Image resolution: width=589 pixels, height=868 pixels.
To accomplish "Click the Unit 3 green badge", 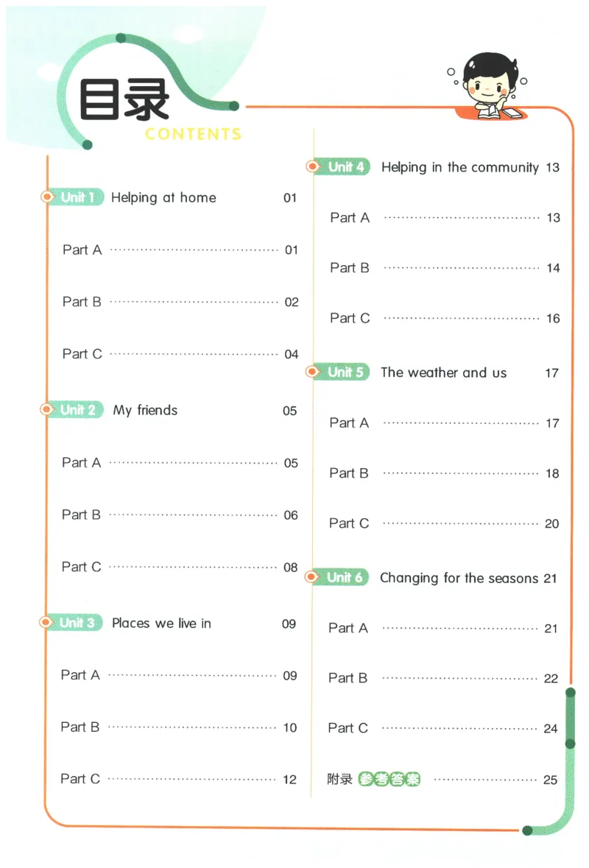I will [x=72, y=623].
